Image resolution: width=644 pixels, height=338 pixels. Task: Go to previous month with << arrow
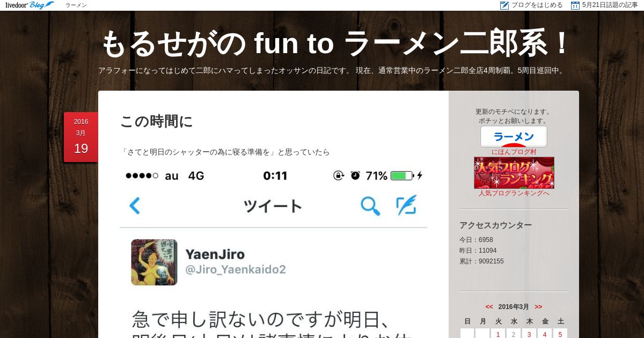click(489, 307)
